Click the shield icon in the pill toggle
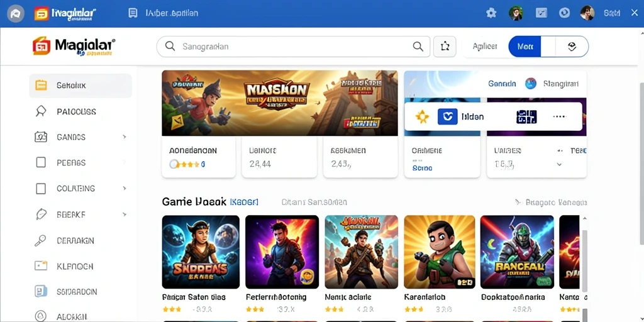The image size is (644, 322). pos(572,47)
